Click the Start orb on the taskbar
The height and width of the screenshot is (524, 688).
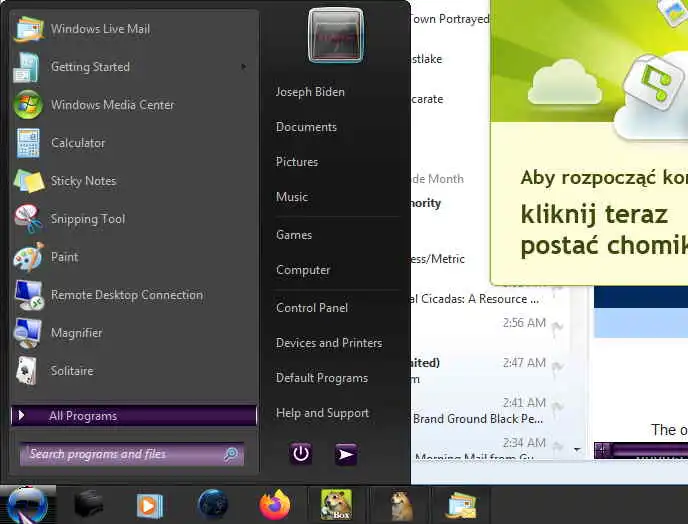28,505
